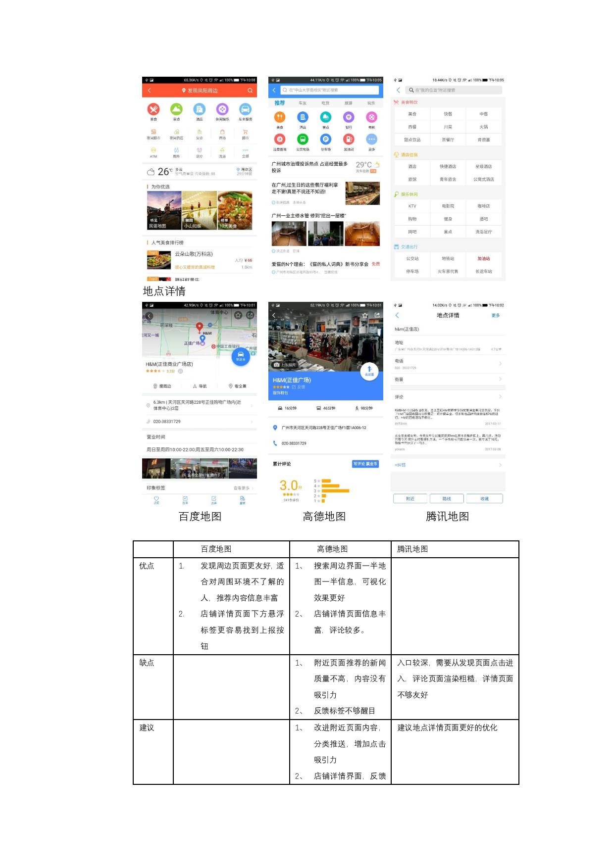Tap search icon in orange 发现凤阳周边 header
This screenshot has height=868, width=614.
coord(250,91)
